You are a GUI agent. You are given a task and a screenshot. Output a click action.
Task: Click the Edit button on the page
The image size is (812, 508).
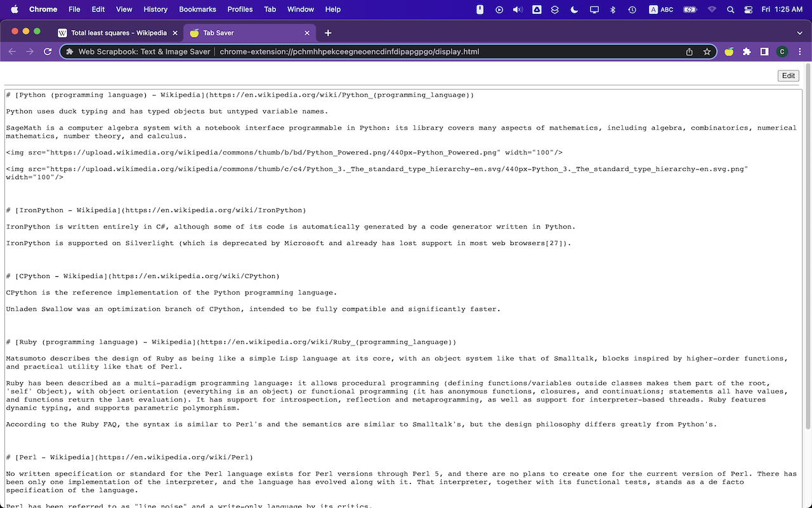coord(788,76)
